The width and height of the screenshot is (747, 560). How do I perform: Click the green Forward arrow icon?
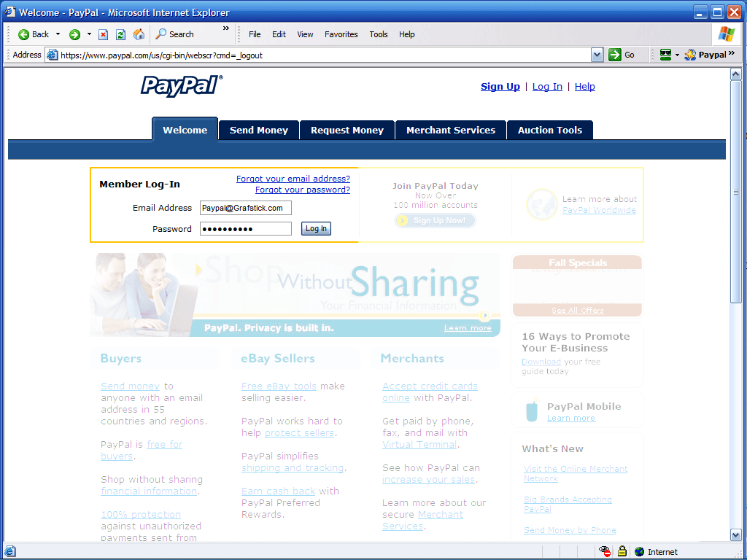[x=74, y=34]
